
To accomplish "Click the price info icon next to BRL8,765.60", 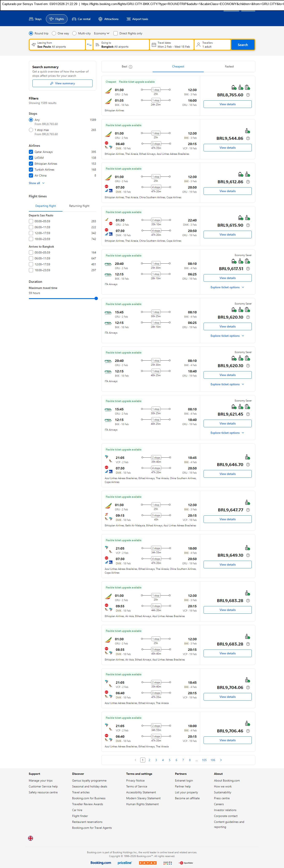I will click(x=248, y=95).
